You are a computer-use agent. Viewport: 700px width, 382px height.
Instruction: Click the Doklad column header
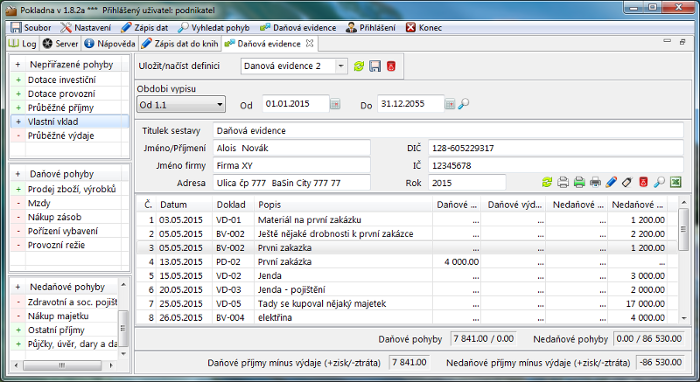tap(234, 205)
